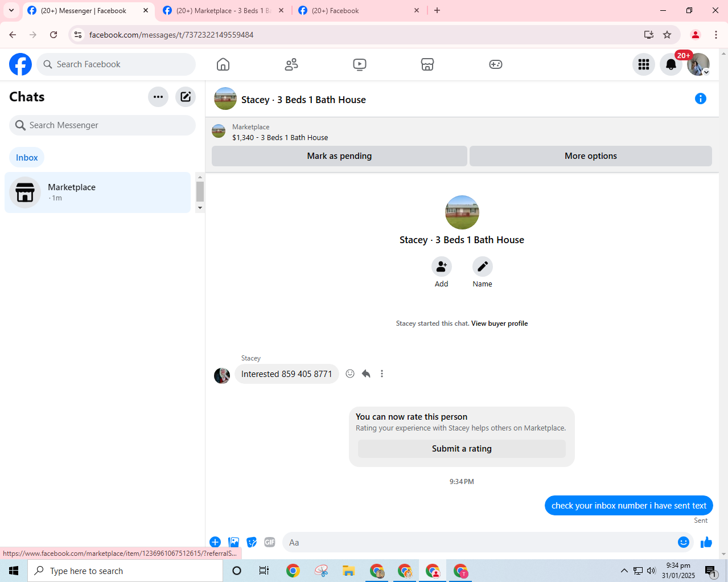The width and height of the screenshot is (728, 582).
Task: Click Windows taskbar search box
Action: click(125, 571)
